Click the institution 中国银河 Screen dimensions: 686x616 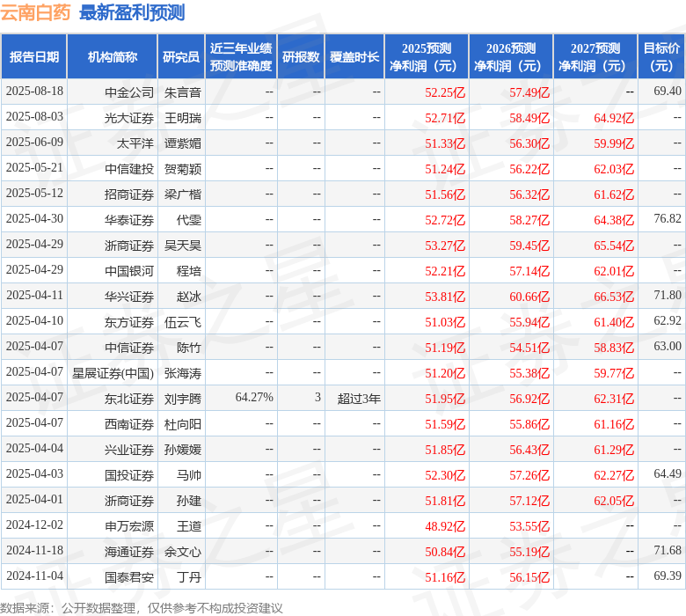pyautogui.click(x=129, y=270)
